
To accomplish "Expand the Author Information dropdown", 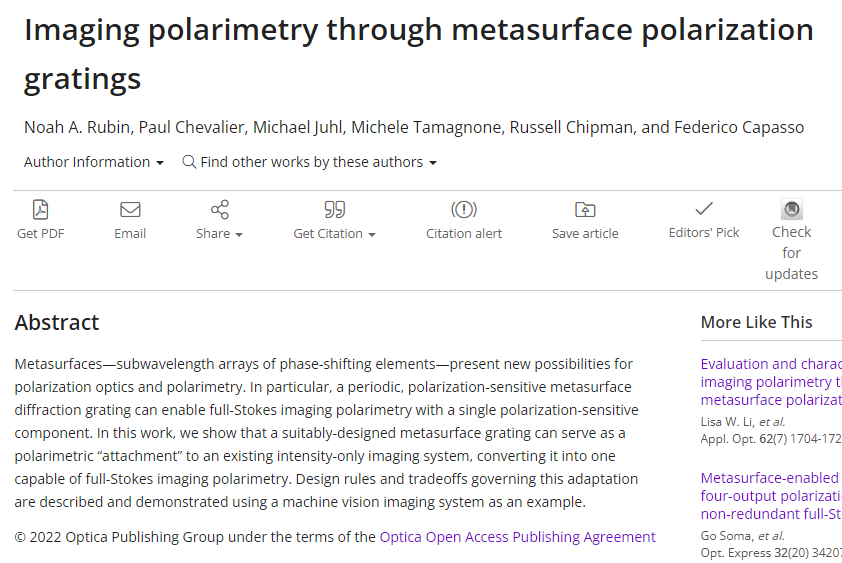I will [x=93, y=162].
